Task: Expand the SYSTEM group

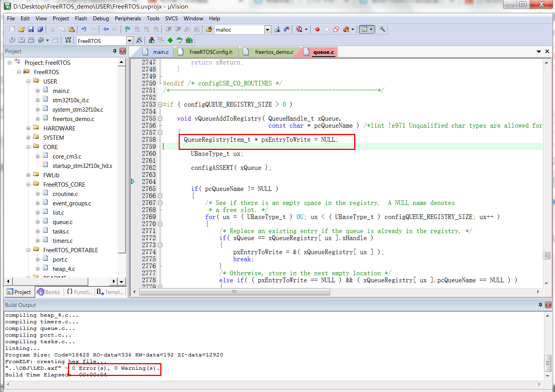Action: 28,138
